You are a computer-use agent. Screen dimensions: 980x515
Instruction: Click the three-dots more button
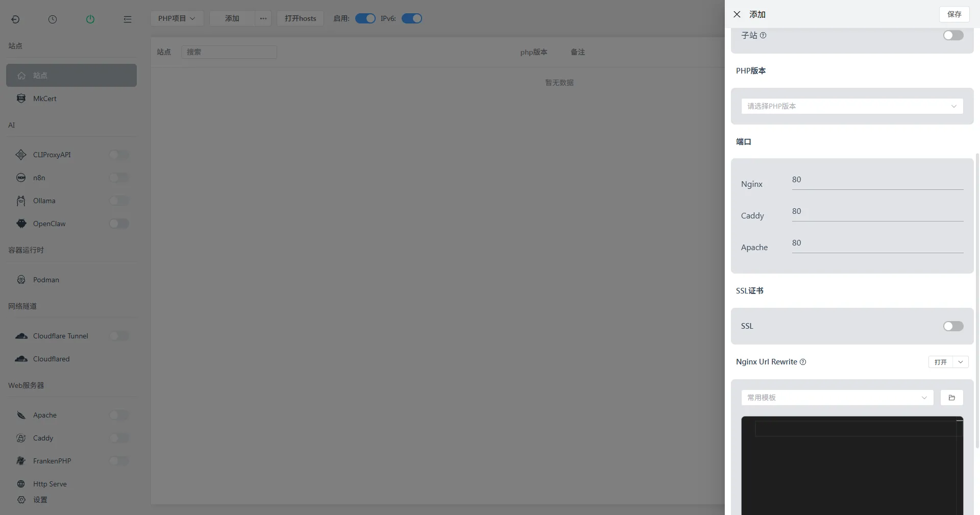tap(263, 18)
